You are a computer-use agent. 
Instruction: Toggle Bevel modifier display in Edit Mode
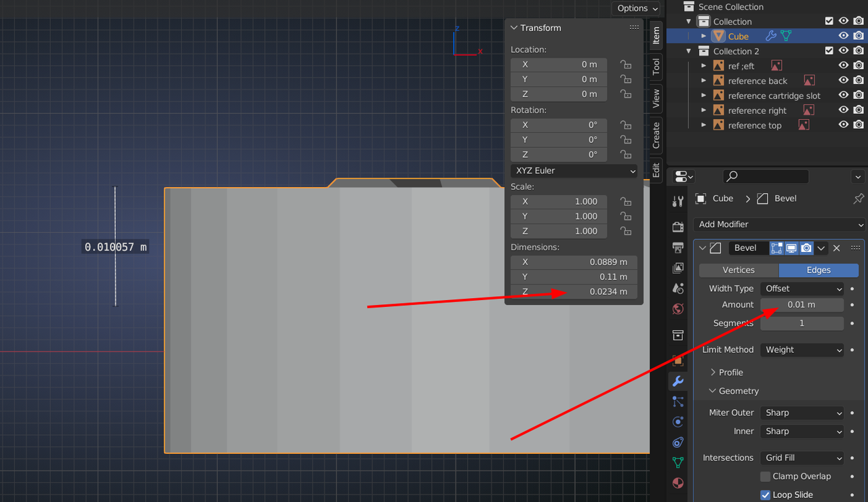tap(776, 247)
